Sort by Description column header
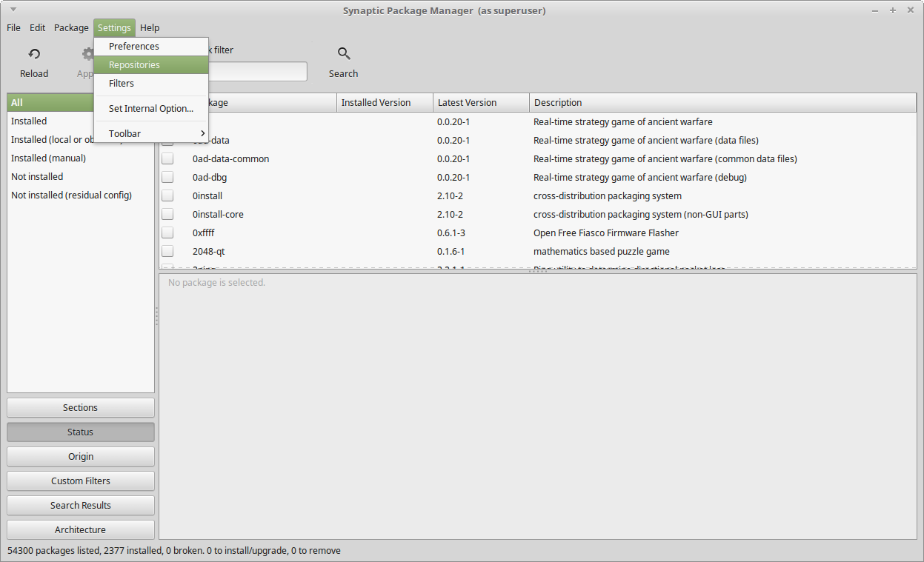The width and height of the screenshot is (924, 562). 722,102
